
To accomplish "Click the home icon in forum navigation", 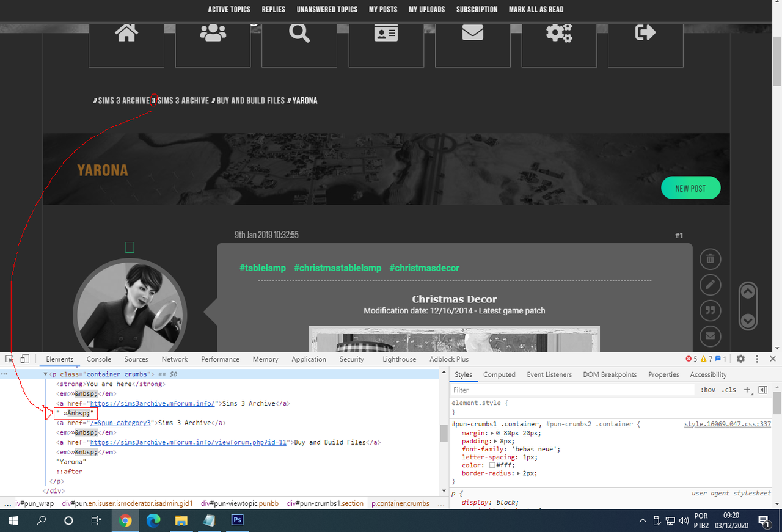I will coord(126,32).
